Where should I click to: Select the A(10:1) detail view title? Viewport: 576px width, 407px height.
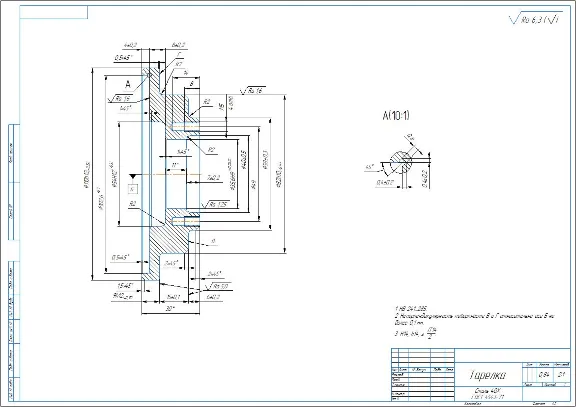pos(396,116)
